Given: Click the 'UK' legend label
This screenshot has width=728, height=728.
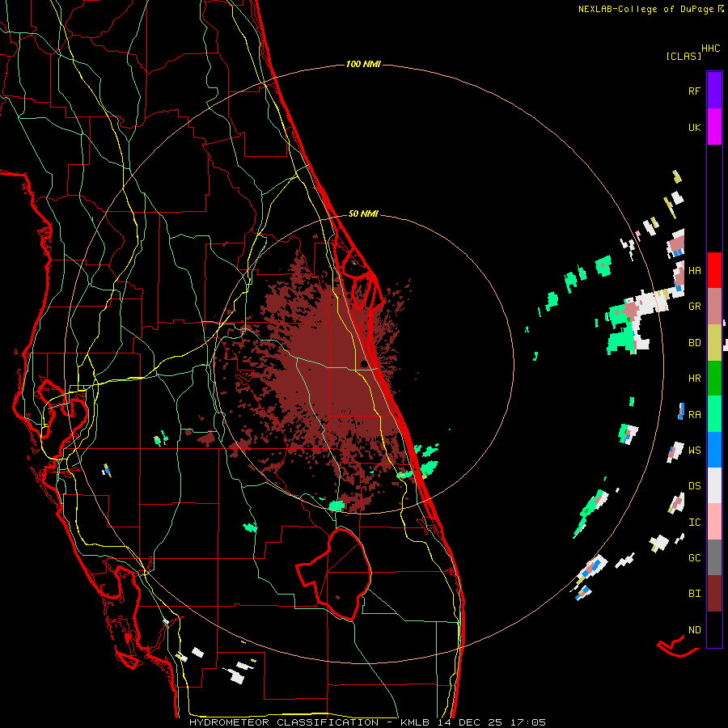Looking at the screenshot, I should pos(694,127).
